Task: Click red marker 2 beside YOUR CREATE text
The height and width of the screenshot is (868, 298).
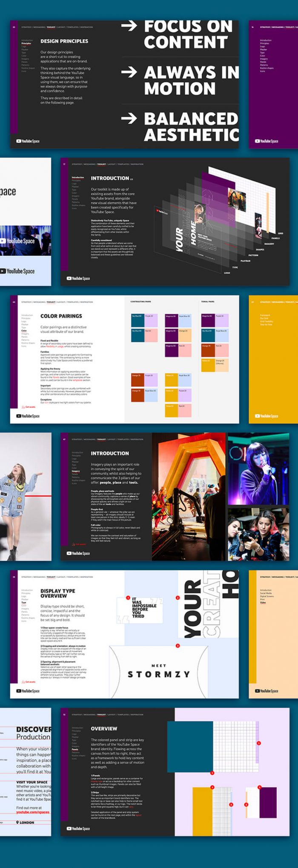Action: pyautogui.click(x=178, y=598)
